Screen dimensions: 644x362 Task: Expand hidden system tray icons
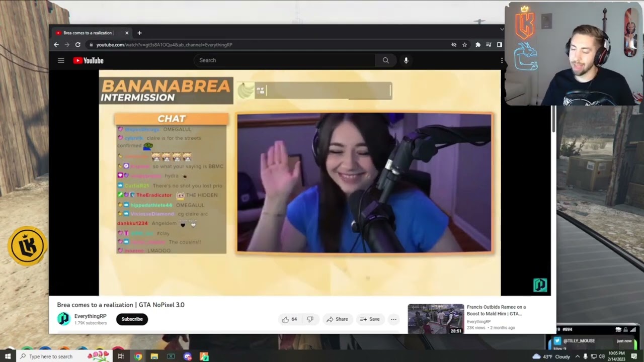pos(577,356)
